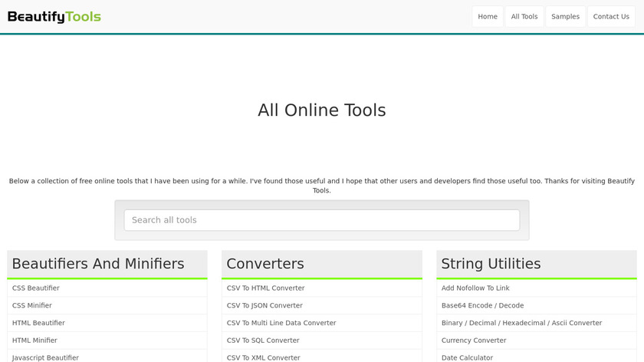
Task: Open CSV To JSON Converter
Action: (x=321, y=305)
